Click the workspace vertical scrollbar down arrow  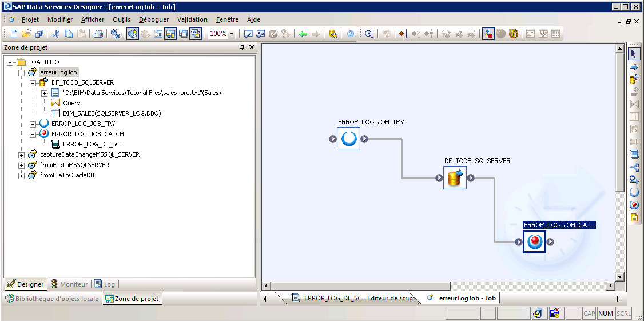(619, 276)
